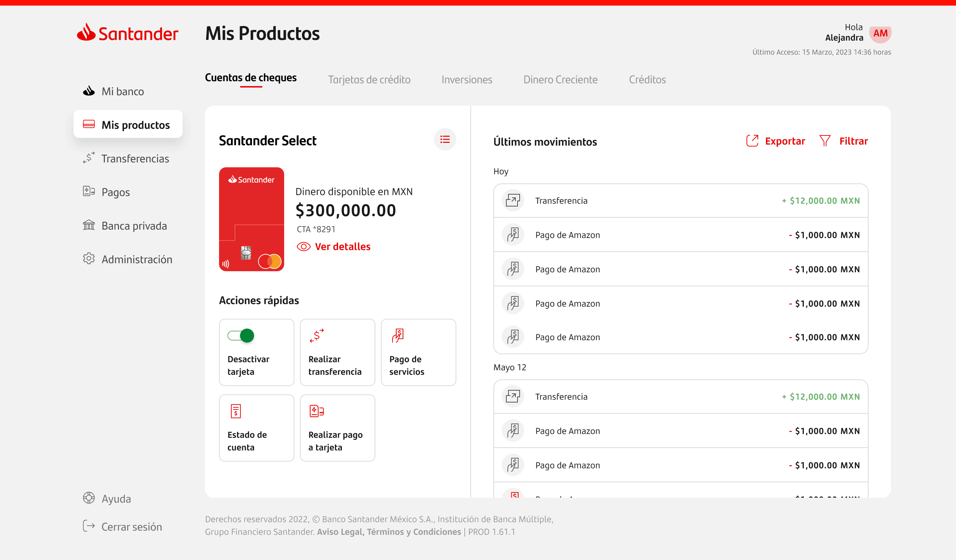Open today's Transferencia +$12,000.00 movement

[680, 201]
